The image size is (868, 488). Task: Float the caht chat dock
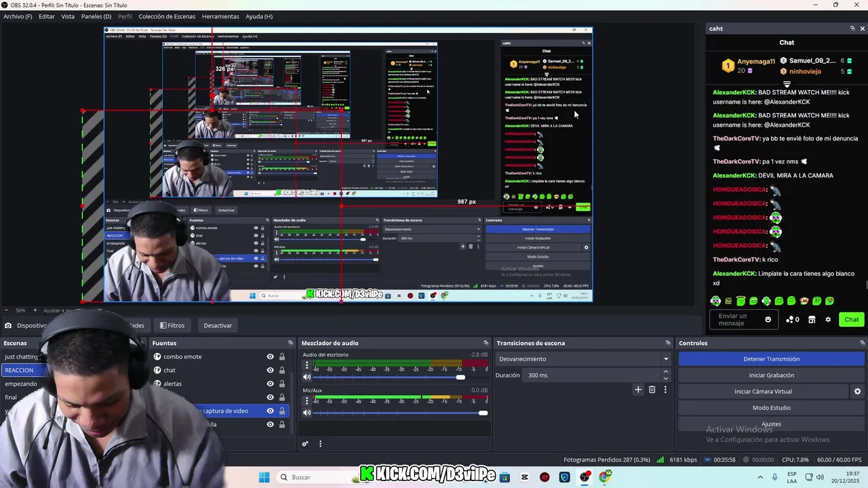852,28
